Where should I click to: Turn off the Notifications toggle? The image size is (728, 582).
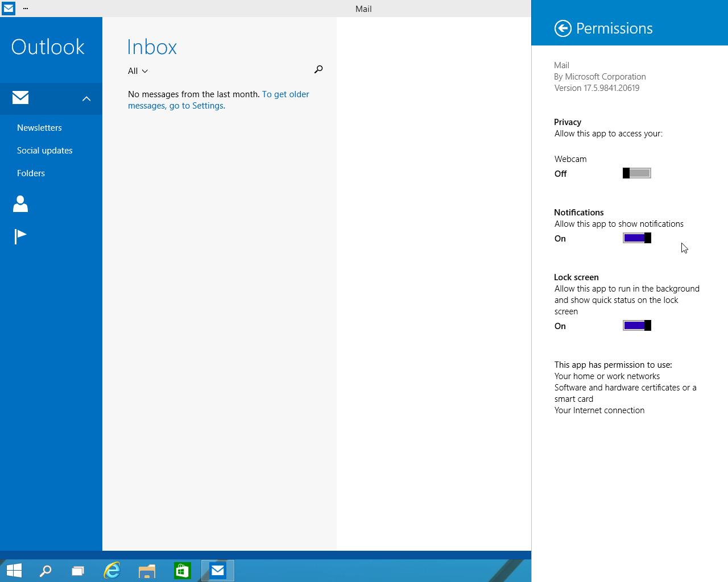tap(637, 238)
